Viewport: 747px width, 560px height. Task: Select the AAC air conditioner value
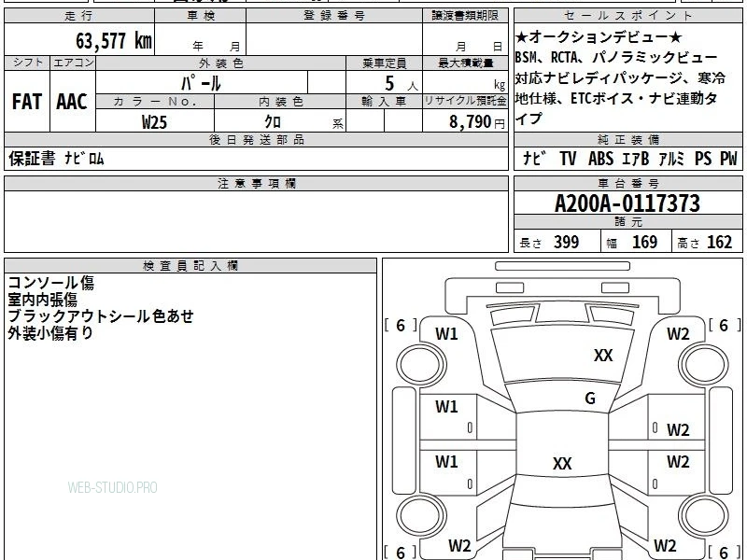[72, 102]
